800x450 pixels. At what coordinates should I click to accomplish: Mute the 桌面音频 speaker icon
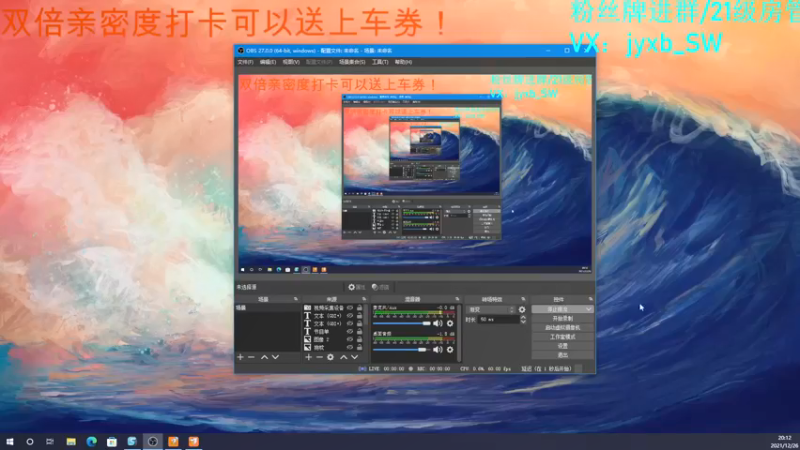[x=438, y=349]
